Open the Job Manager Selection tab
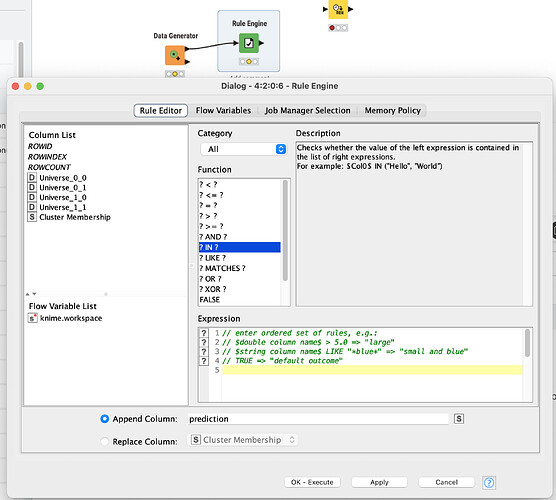556x500 pixels. point(307,111)
